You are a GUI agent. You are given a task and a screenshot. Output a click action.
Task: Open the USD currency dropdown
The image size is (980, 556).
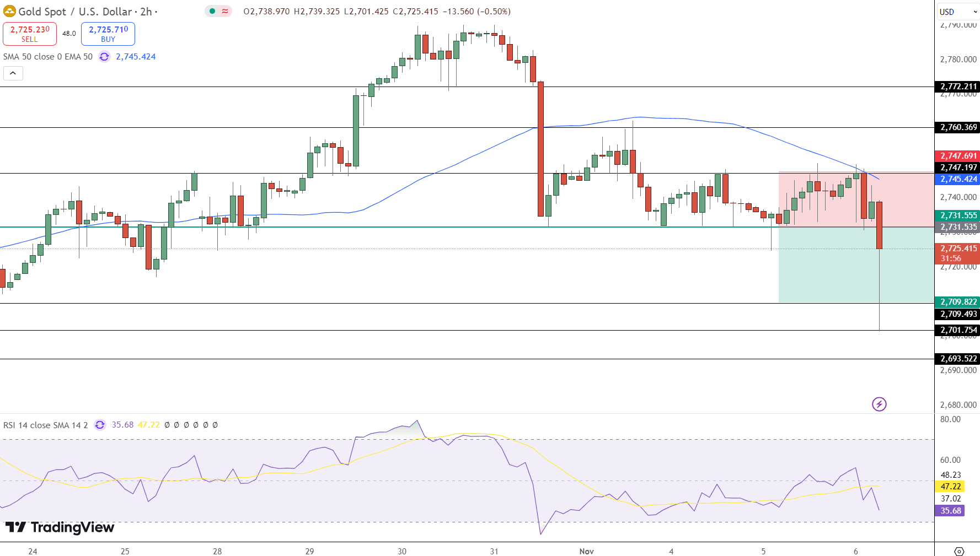pos(958,12)
